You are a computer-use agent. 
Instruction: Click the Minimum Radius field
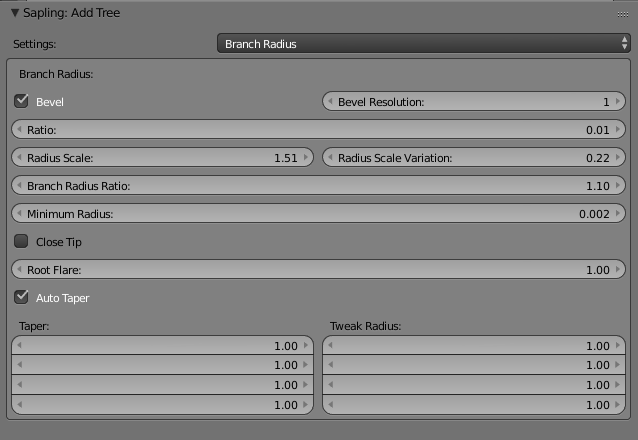[318, 214]
